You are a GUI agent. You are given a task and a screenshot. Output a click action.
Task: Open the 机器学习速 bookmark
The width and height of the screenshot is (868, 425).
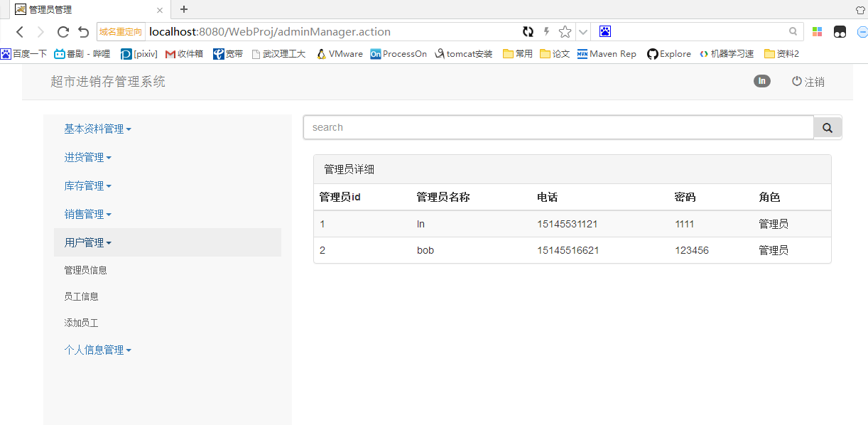point(727,53)
